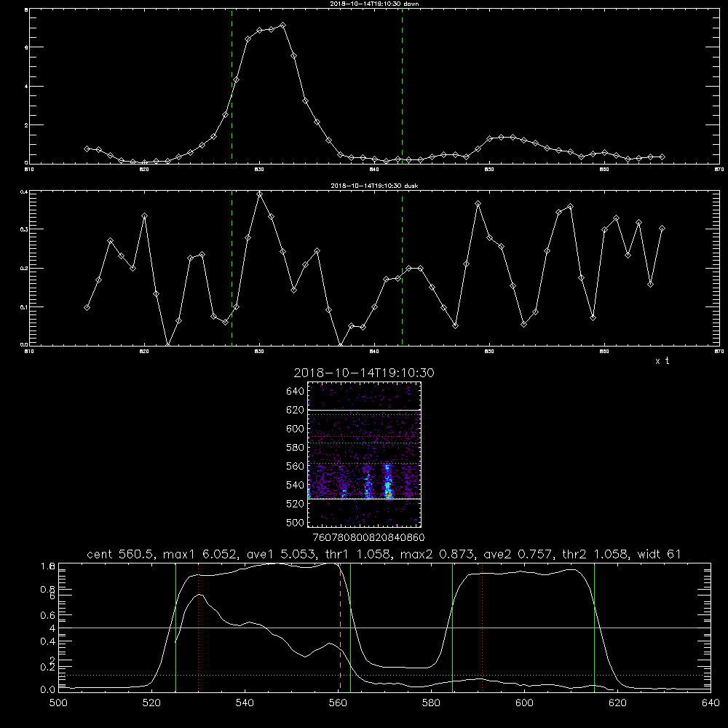Click the highest diamond marker in dusk plot
The width and height of the screenshot is (728, 728).
(260, 194)
